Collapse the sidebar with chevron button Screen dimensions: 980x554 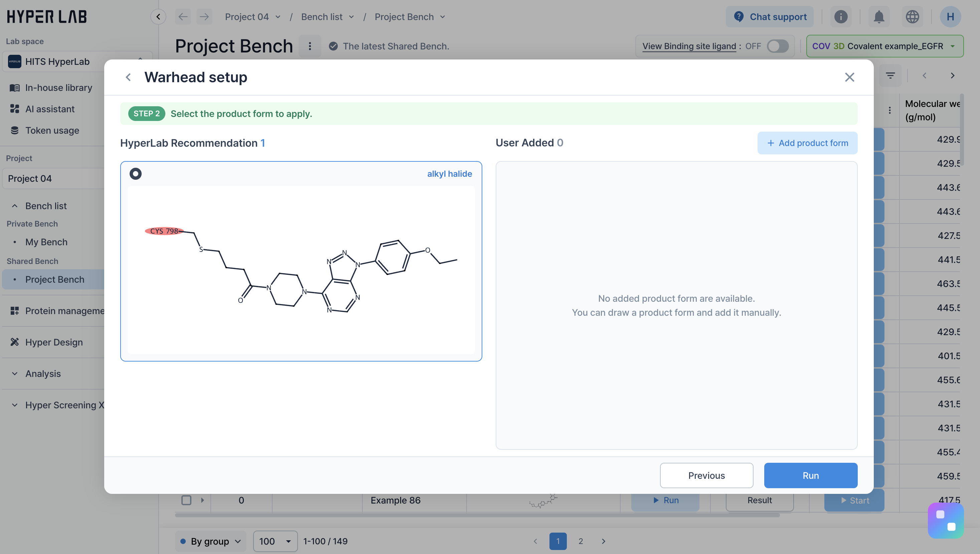[x=158, y=17]
